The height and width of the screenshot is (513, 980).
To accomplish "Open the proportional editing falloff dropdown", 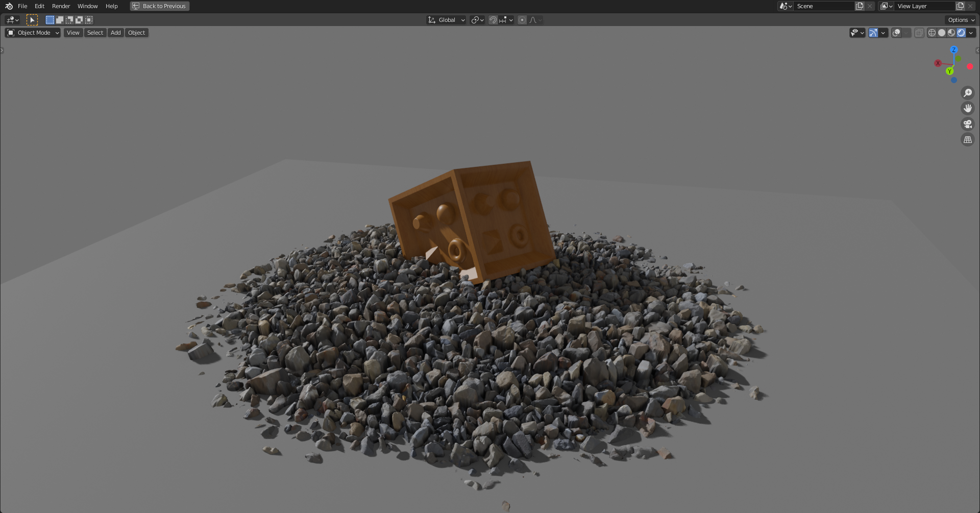I will [x=535, y=20].
